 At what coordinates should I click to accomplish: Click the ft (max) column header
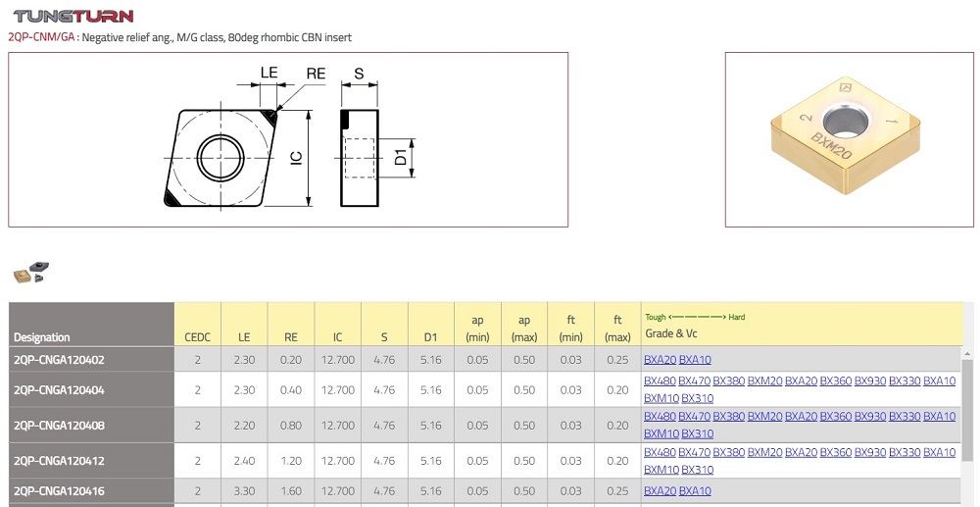point(617,325)
